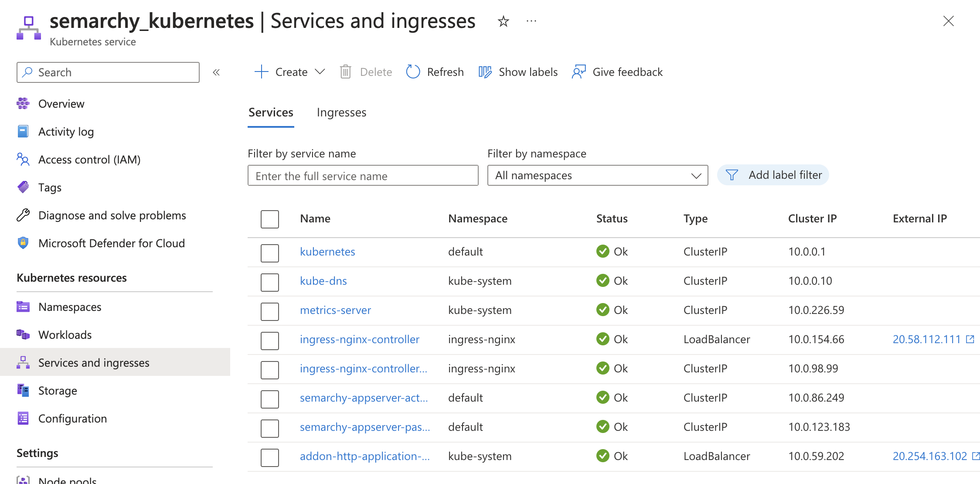The height and width of the screenshot is (484, 980).
Task: Select checkbox for ingress-nginx-controller LoadBalancer row
Action: pyautogui.click(x=270, y=341)
